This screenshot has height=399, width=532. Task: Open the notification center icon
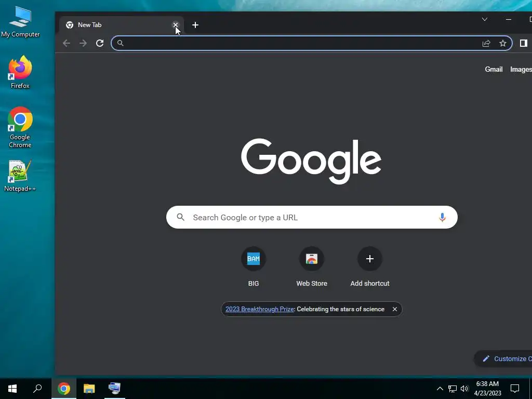(515, 389)
